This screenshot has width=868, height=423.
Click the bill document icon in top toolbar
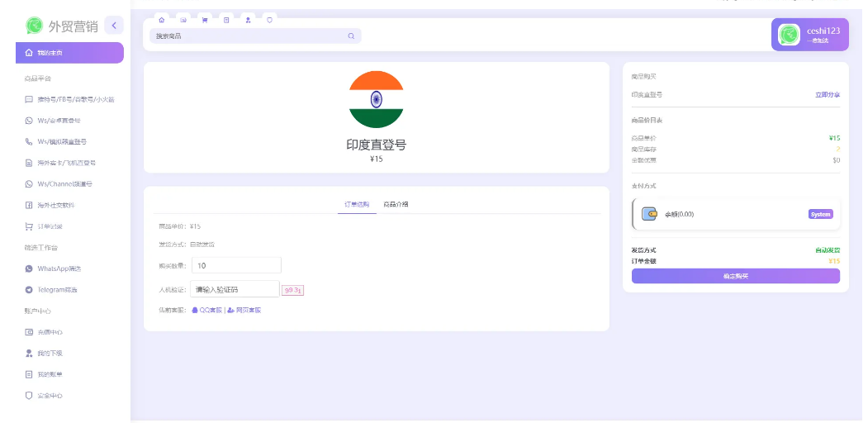point(226,20)
